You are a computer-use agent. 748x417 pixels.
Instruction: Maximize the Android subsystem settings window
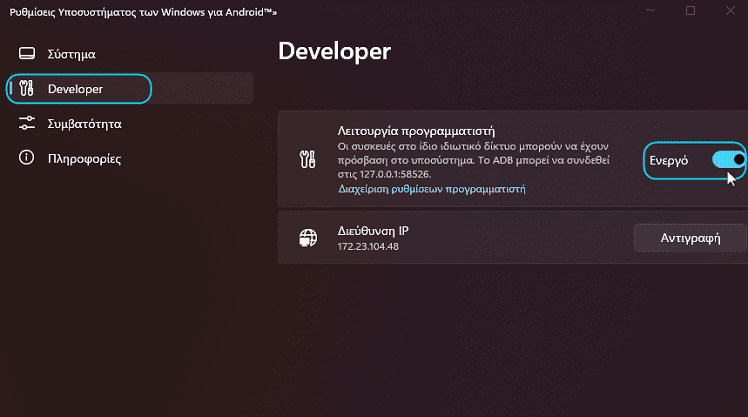(690, 10)
